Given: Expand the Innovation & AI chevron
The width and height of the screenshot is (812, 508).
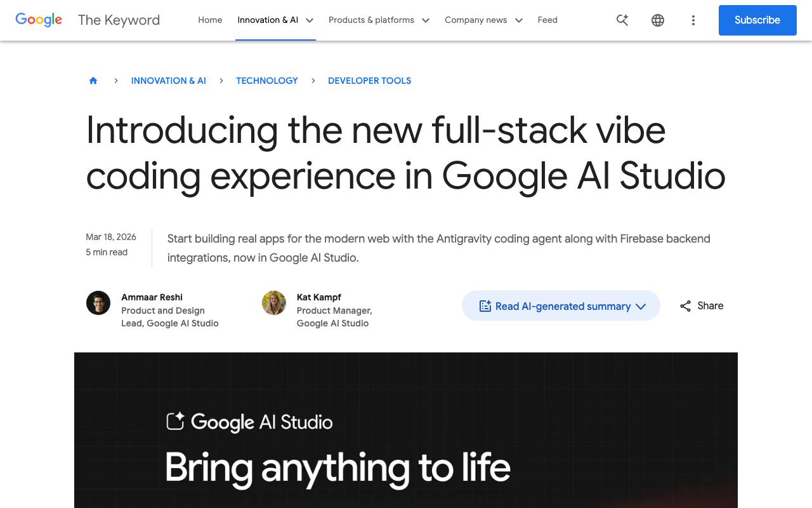Looking at the screenshot, I should (x=310, y=20).
